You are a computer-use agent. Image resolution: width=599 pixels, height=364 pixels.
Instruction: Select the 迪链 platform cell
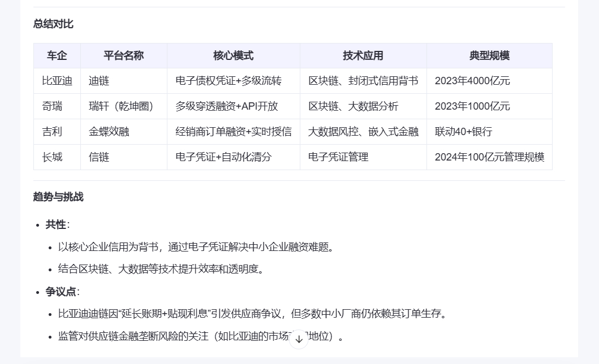coord(124,81)
